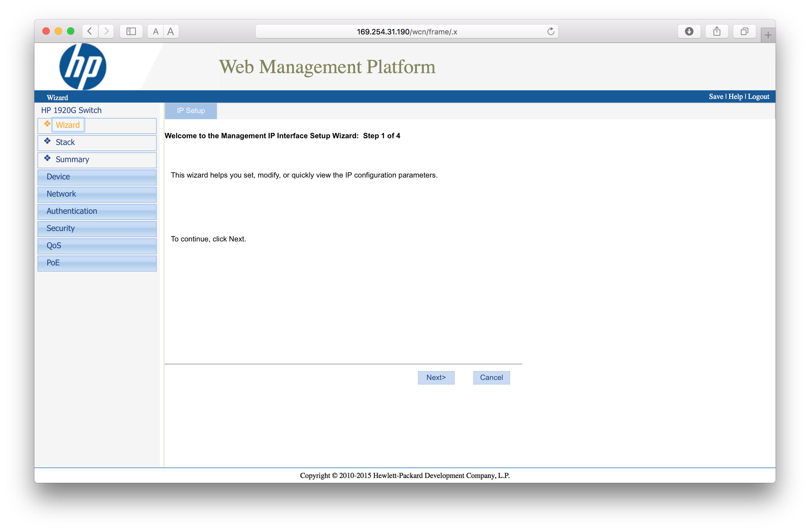Image resolution: width=810 pixels, height=532 pixels.
Task: Select the IP Setup tab
Action: tap(191, 111)
